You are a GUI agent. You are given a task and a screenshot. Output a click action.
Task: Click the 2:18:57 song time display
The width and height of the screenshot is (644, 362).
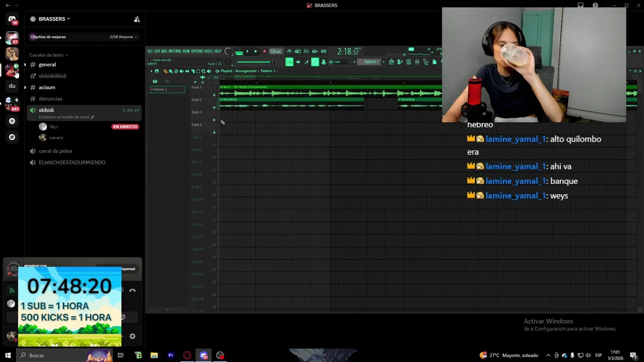pos(348,51)
